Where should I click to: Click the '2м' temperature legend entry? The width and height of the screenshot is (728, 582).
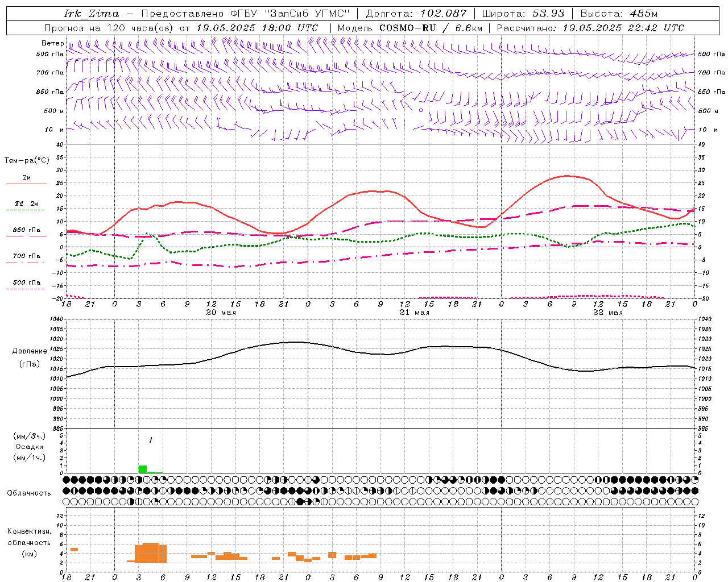click(27, 178)
